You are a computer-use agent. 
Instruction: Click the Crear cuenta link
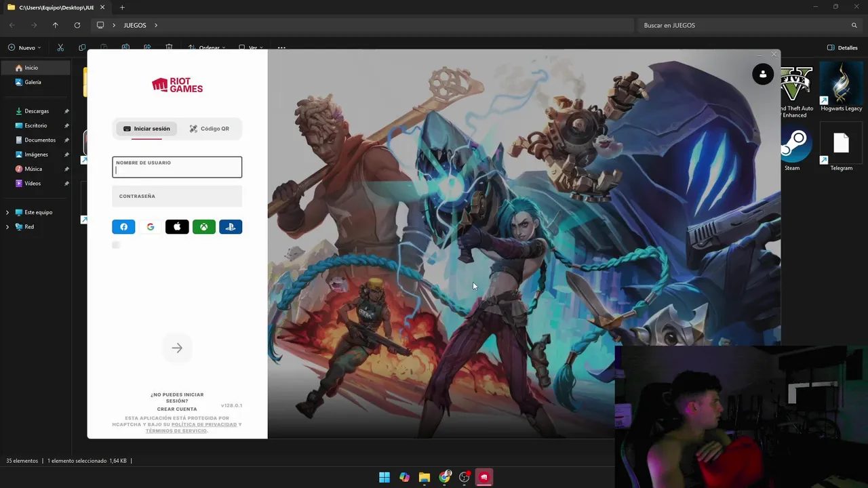pos(177,409)
